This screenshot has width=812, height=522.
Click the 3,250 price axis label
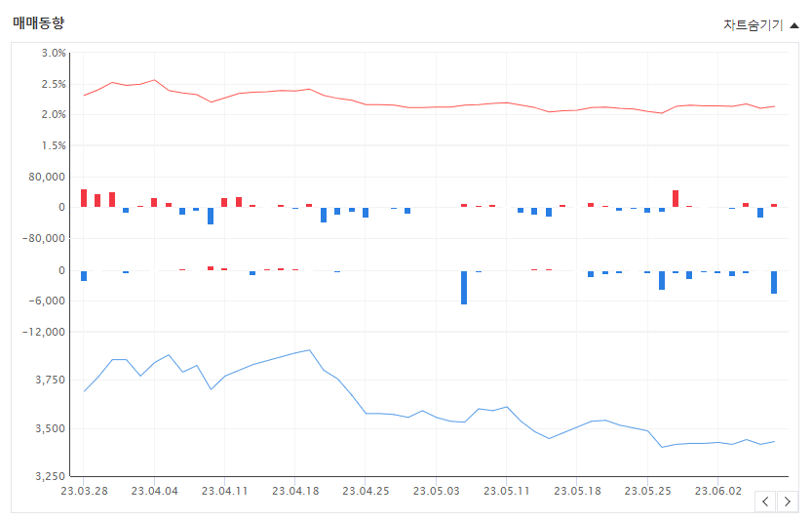pos(51,476)
